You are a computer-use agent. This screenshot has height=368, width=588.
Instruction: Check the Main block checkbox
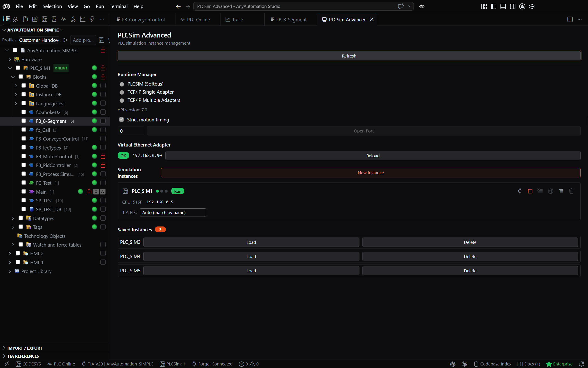[24, 192]
